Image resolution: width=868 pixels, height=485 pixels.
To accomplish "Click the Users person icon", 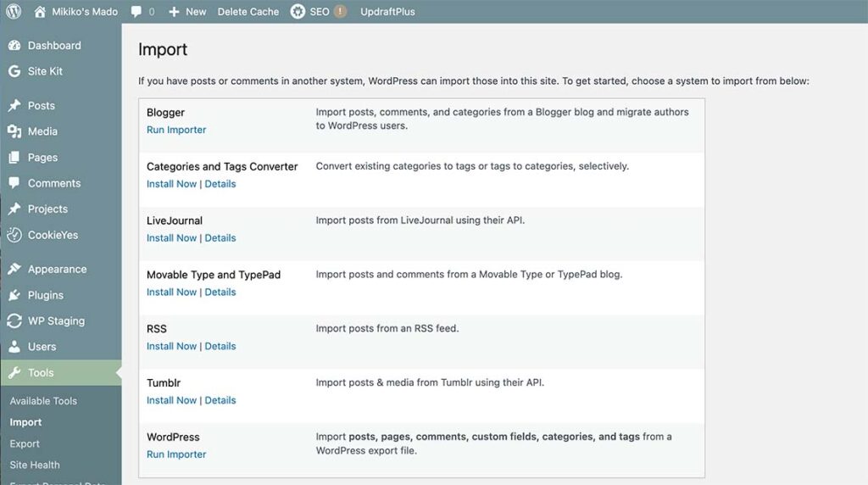I will 14,347.
